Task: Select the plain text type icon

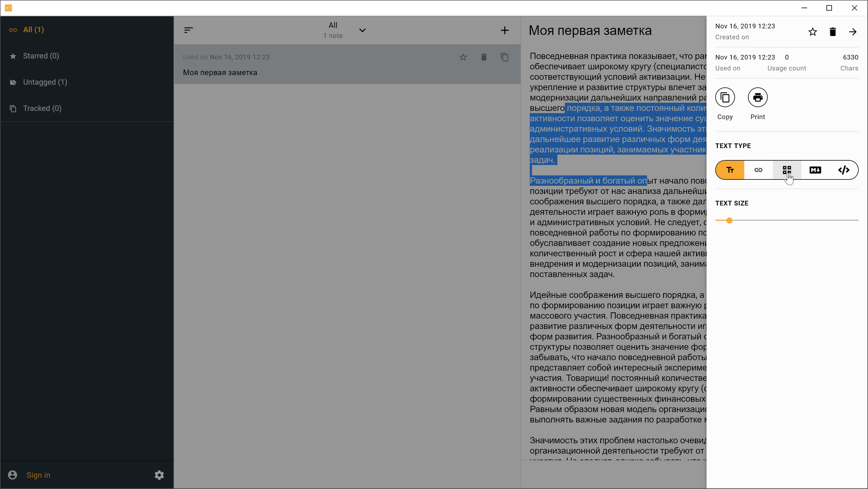Action: click(730, 169)
